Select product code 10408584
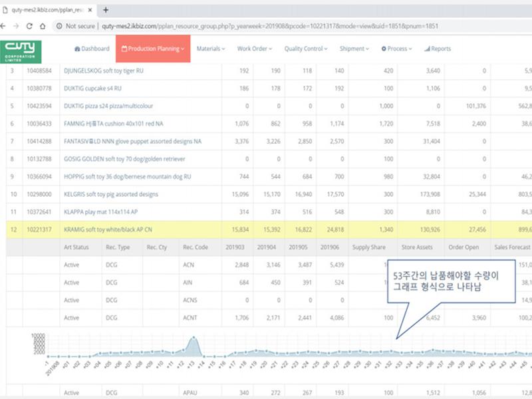The height and width of the screenshot is (399, 532). [39, 70]
